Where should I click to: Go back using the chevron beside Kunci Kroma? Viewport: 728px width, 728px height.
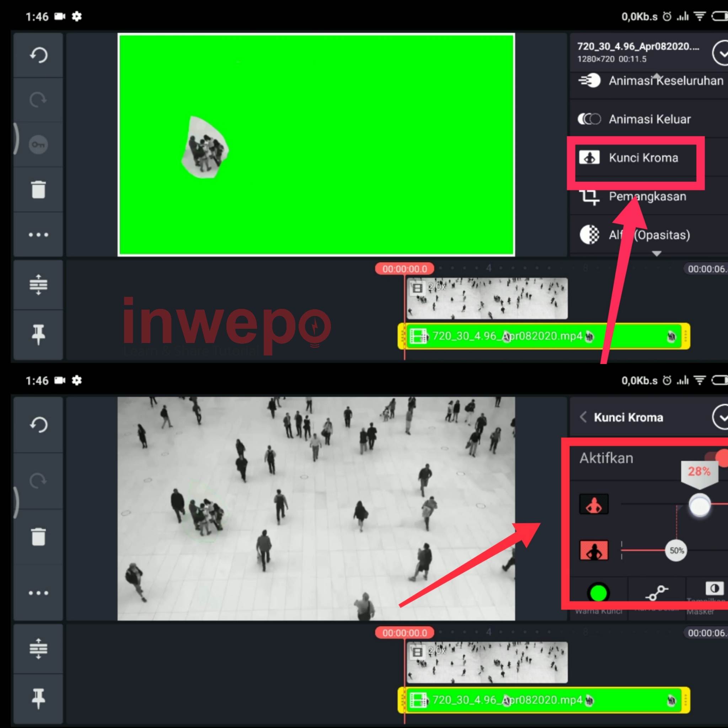click(x=583, y=417)
